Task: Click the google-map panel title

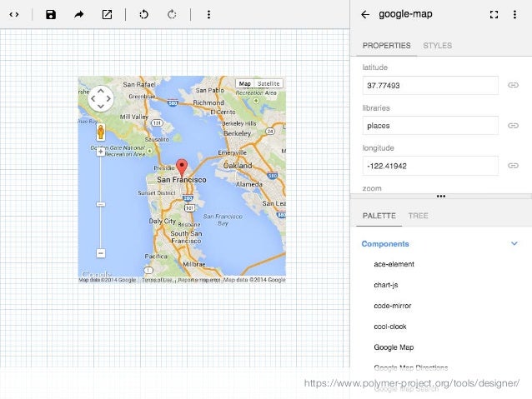Action: pos(405,14)
